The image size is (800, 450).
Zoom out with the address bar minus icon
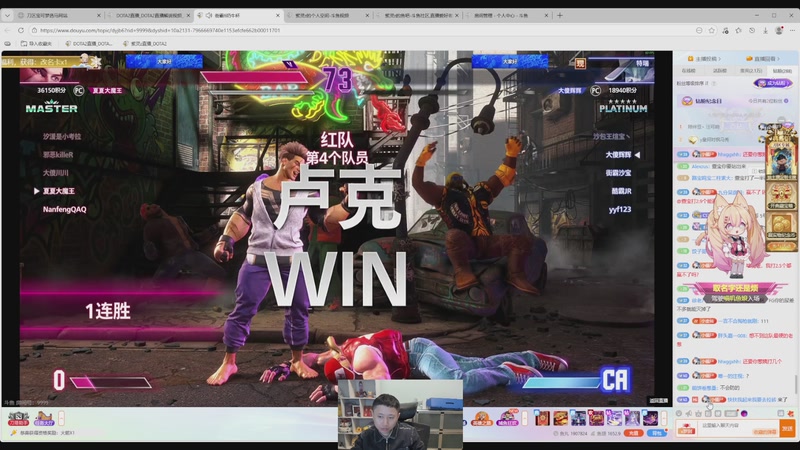pos(699,31)
